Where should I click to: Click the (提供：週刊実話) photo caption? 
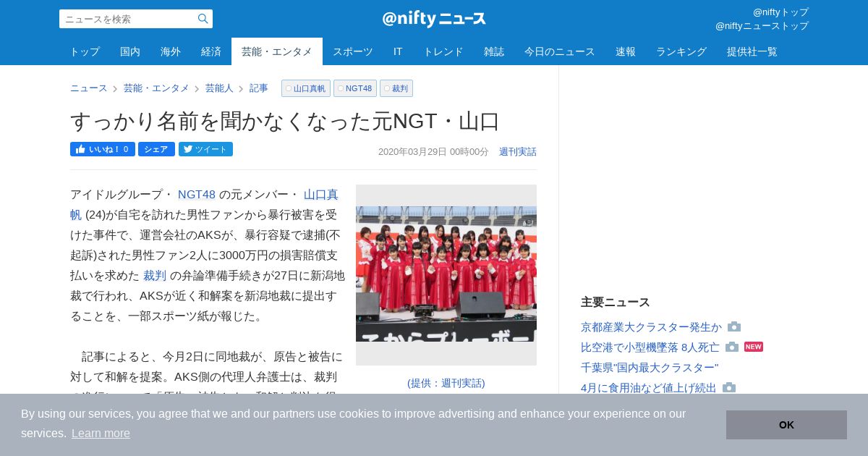point(446,383)
